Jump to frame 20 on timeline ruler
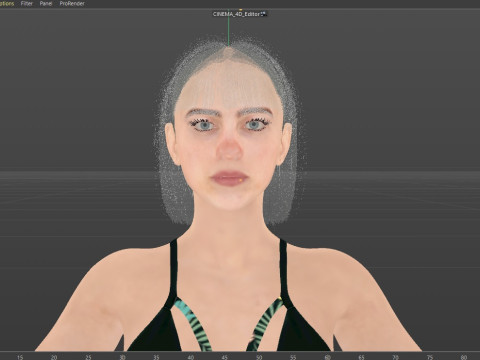The image size is (480, 360). point(54,357)
